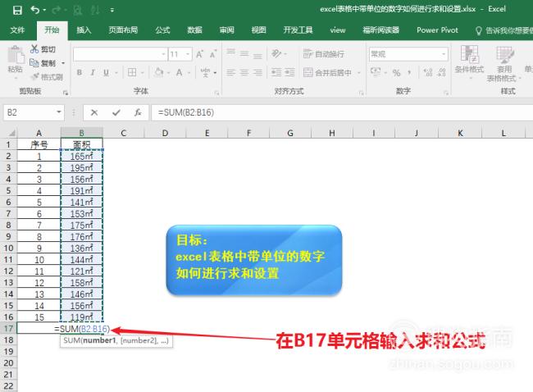Click the middle align icon
Screen dimensions: 533x392
click(244, 53)
